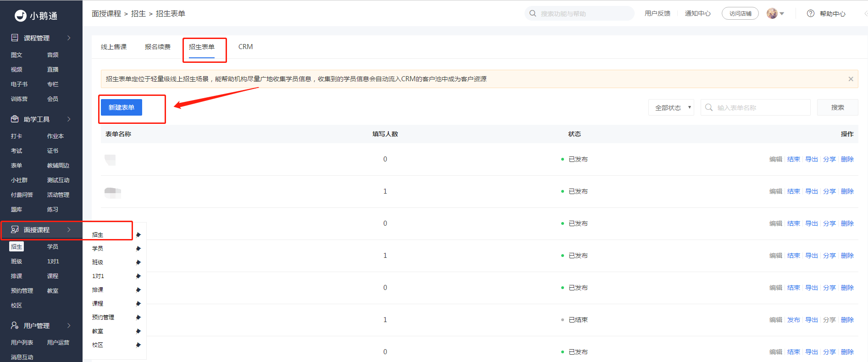Click 招生 in the breadcrumb
The width and height of the screenshot is (868, 362).
point(138,14)
